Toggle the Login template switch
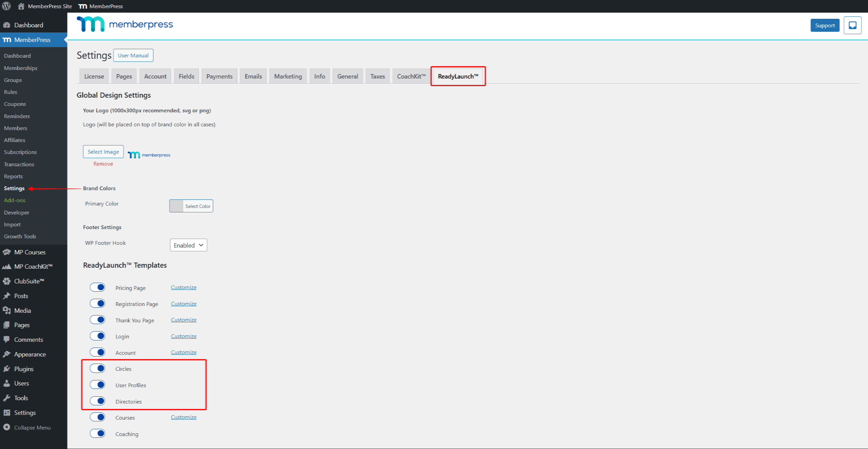This screenshot has height=449, width=868. 98,336
